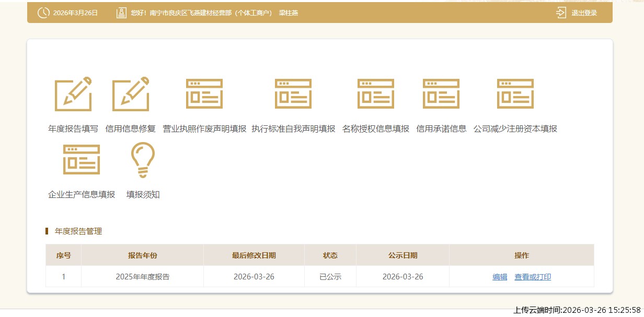
Task: Click the 退出登录 exit icon
Action: pos(561,13)
